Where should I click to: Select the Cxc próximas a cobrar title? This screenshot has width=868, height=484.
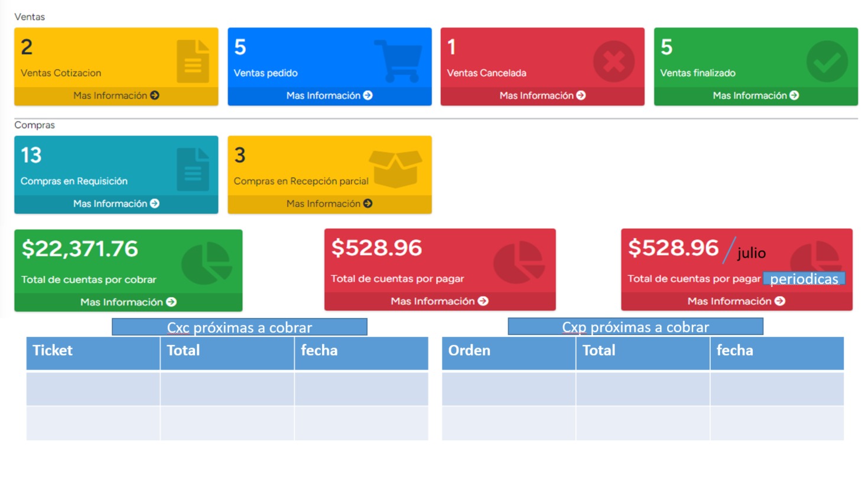(x=239, y=327)
